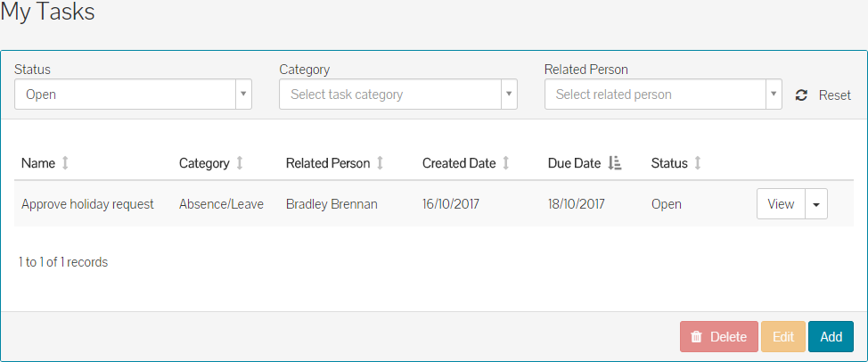This screenshot has width=868, height=362.
Task: Click the Due Date column header
Action: (x=574, y=163)
